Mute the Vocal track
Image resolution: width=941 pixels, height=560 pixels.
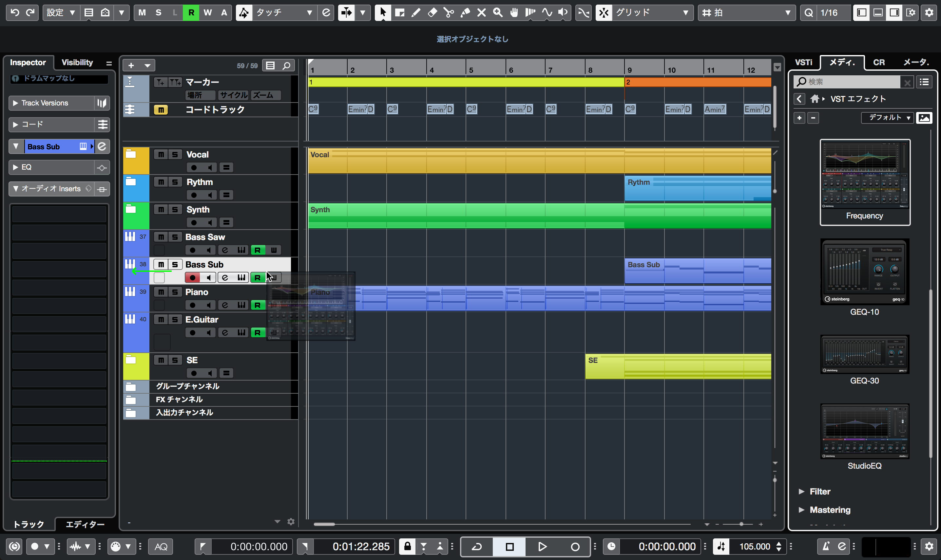click(x=161, y=154)
